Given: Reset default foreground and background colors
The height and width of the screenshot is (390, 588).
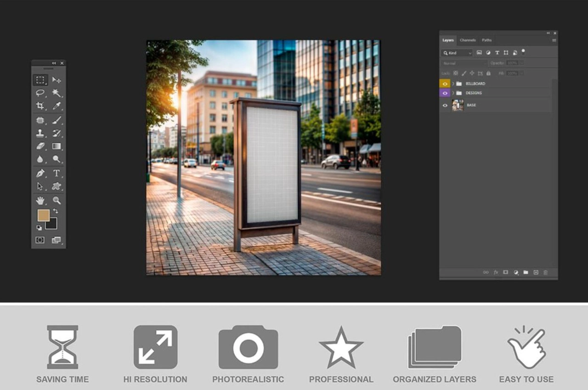Looking at the screenshot, I should (39, 228).
